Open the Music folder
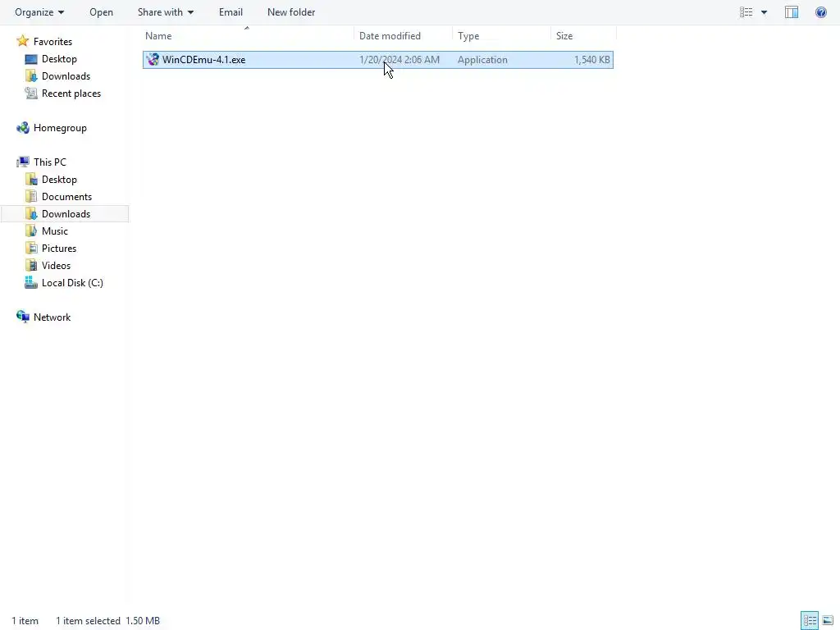Screen dimensions: 840x630 click(x=55, y=231)
